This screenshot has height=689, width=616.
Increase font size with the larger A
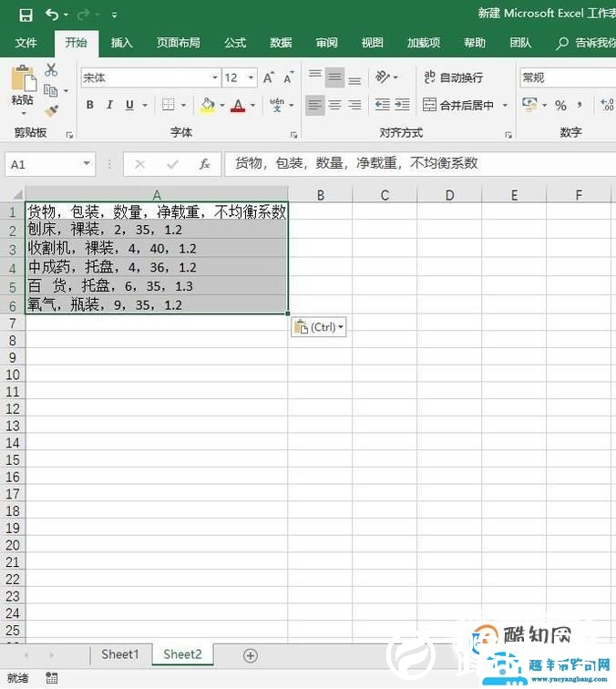pos(269,77)
